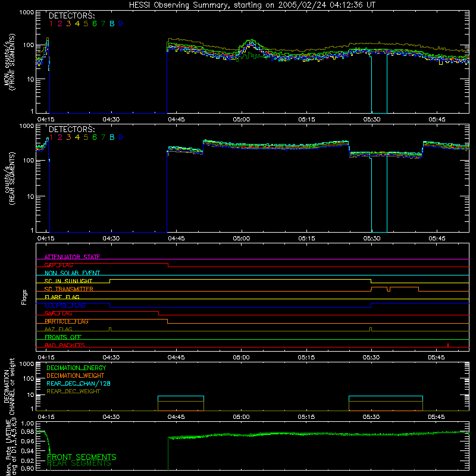Click the BAD_PACKETS flag label
The image size is (476, 476).
tap(65, 345)
